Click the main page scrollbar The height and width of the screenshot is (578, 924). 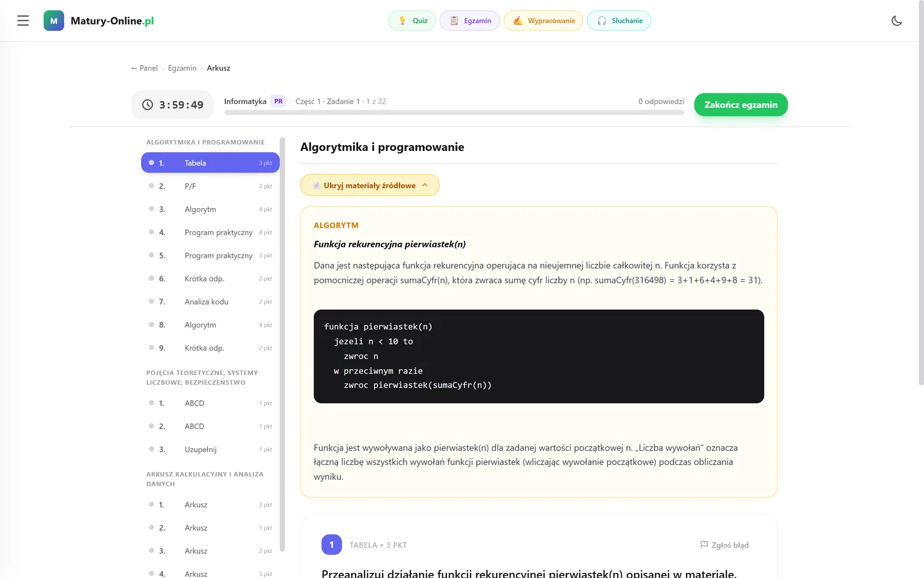(x=921, y=193)
